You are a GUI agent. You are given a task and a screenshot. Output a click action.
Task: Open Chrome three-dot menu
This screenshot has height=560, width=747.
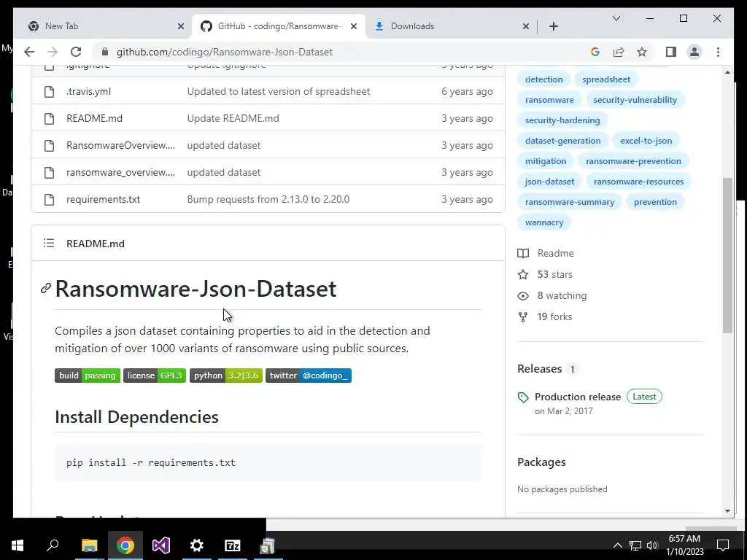[718, 52]
